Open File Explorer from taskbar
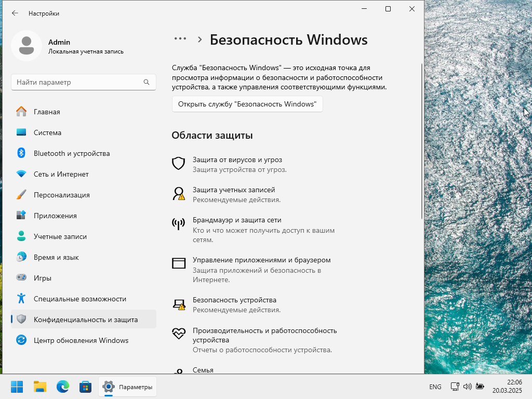Image resolution: width=532 pixels, height=399 pixels. [x=40, y=387]
